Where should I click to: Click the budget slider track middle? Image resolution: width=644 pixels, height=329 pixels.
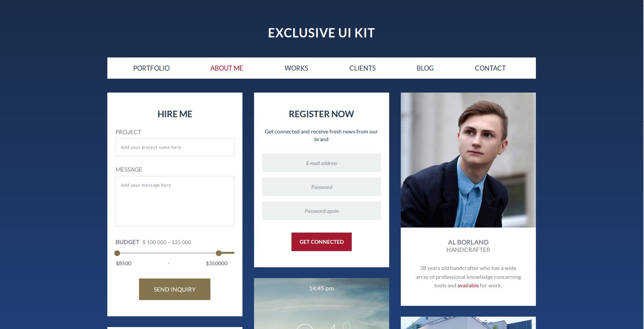tap(168, 253)
